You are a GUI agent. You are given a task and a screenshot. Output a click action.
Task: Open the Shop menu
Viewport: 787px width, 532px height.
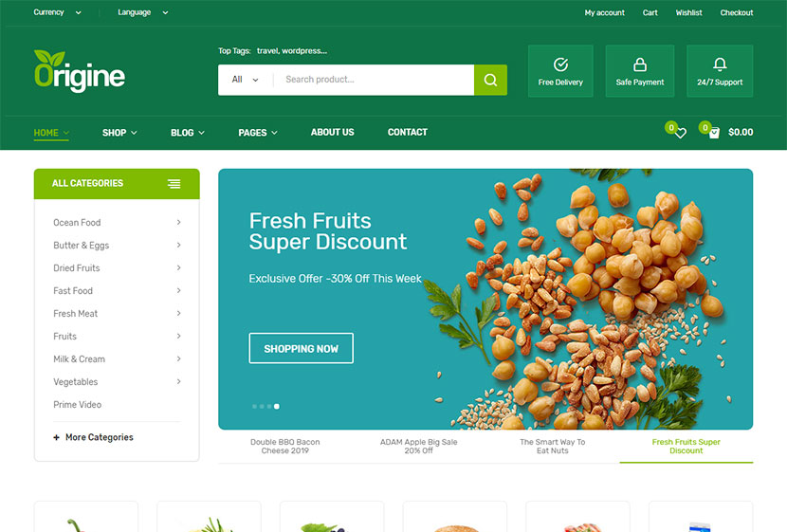(x=119, y=133)
